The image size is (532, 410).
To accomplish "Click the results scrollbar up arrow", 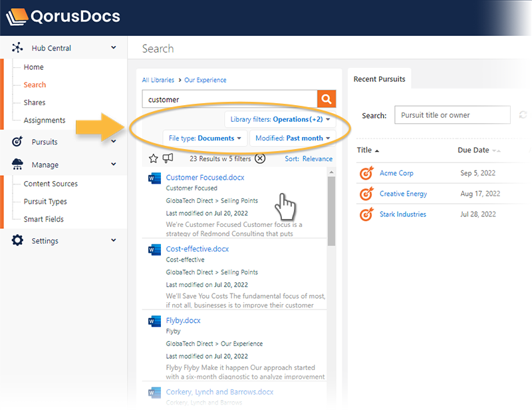I will click(x=331, y=172).
